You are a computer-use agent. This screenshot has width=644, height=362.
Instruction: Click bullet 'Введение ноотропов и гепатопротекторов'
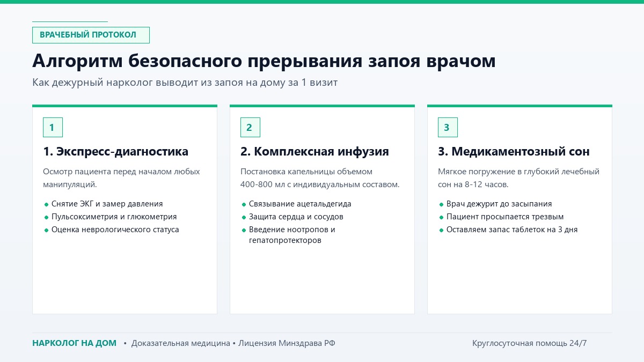(x=292, y=235)
